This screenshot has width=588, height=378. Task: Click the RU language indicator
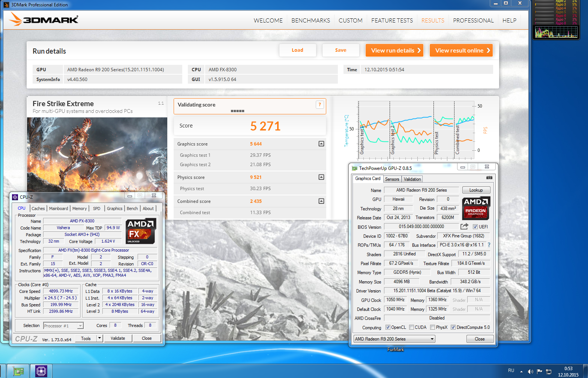tap(511, 370)
